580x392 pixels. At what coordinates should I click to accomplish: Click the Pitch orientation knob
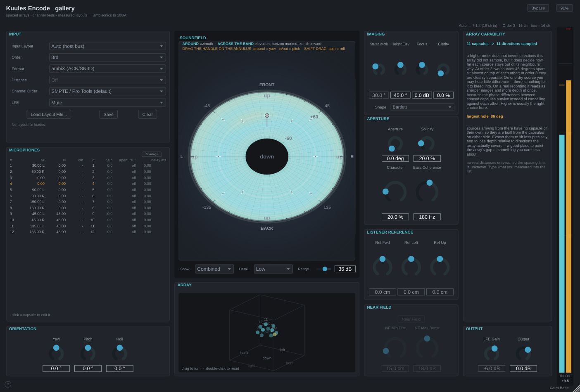pyautogui.click(x=88, y=353)
